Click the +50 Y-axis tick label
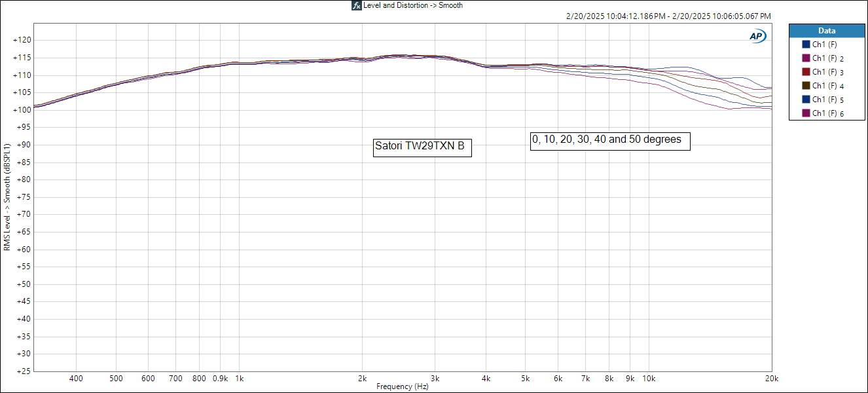Viewport: 868px width, 393px height. [24, 284]
